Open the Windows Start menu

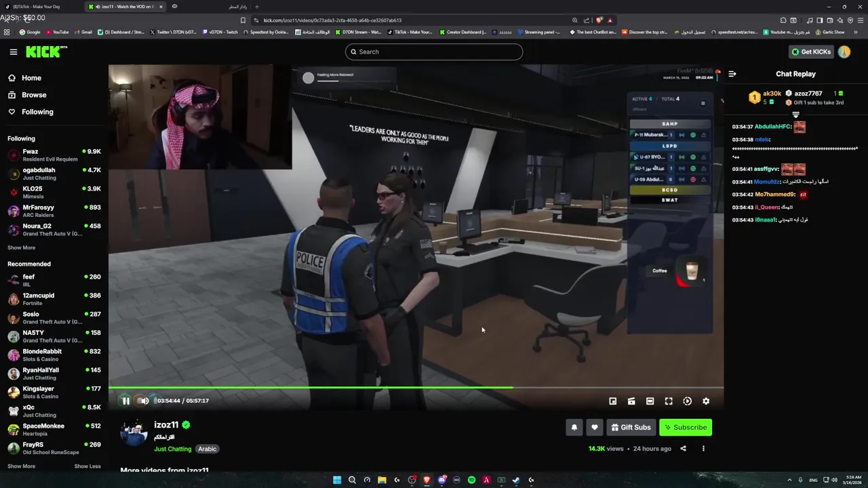[337, 480]
